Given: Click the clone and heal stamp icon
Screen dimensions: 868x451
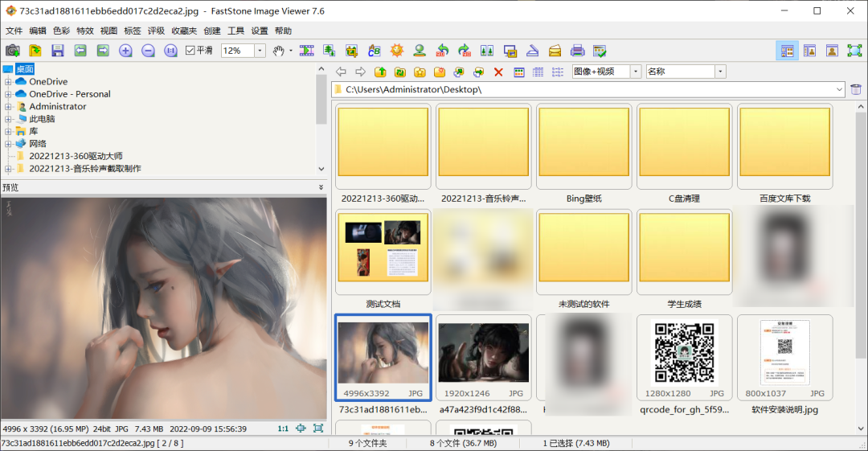Looking at the screenshot, I should [x=420, y=51].
